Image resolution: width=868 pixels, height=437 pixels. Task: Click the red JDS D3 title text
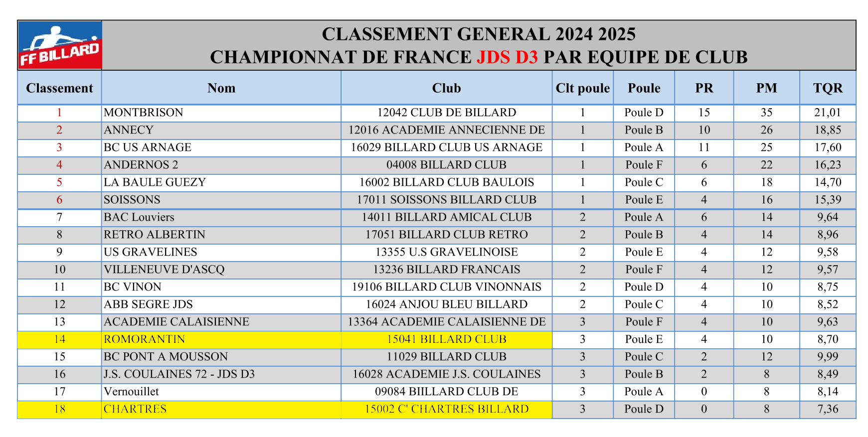coord(508,57)
